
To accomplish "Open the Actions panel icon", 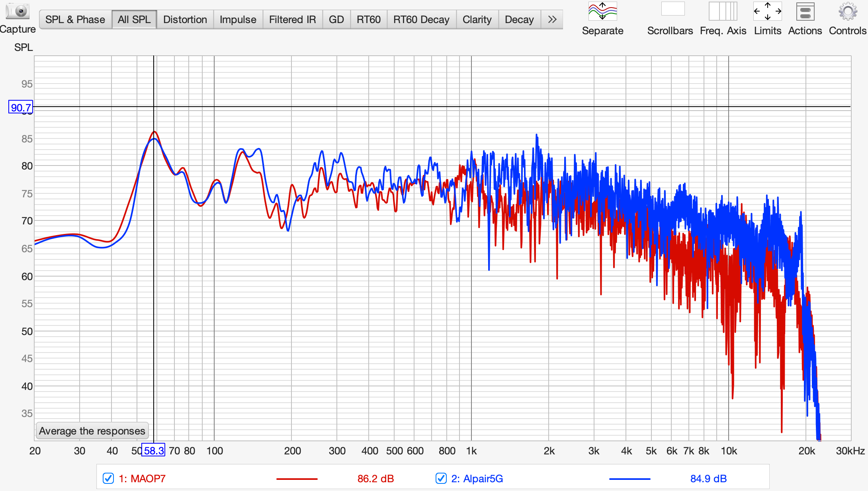I will [x=805, y=12].
